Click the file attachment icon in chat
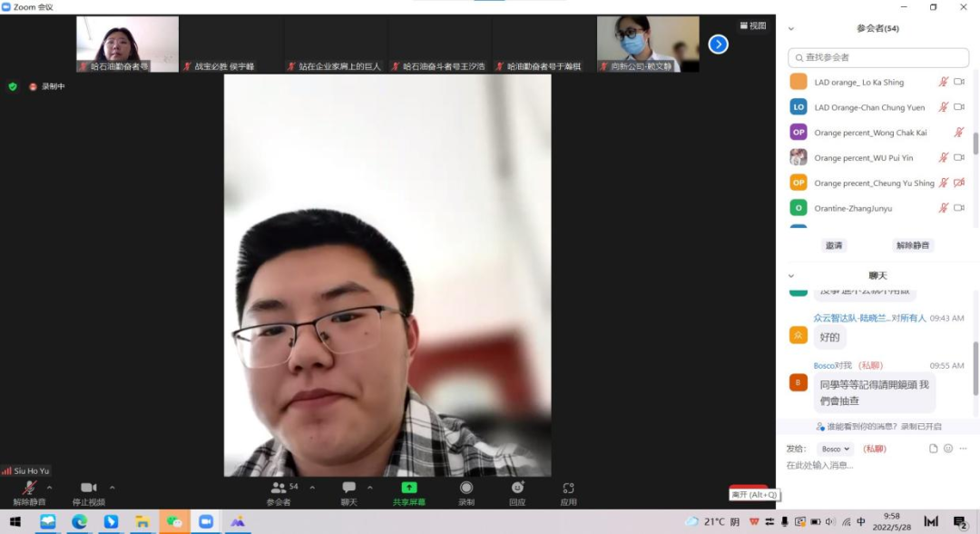The width and height of the screenshot is (980, 534). click(x=933, y=449)
